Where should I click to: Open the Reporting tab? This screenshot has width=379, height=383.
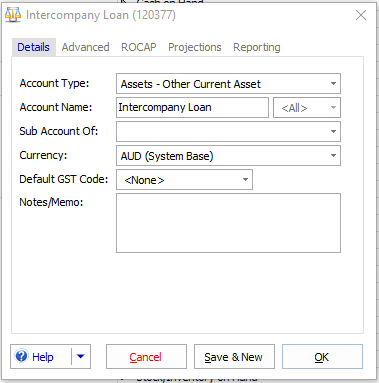click(x=257, y=47)
